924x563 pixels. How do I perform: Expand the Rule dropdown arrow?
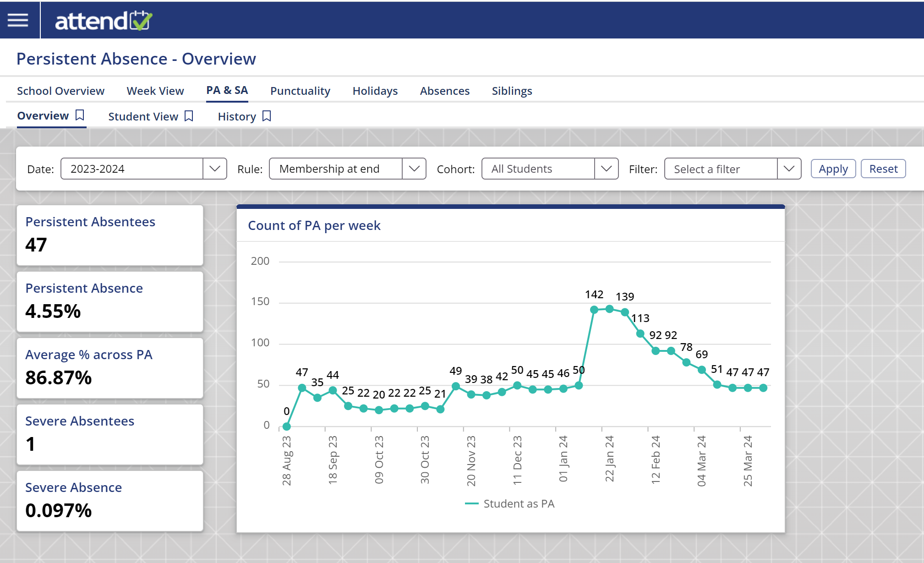click(x=414, y=169)
